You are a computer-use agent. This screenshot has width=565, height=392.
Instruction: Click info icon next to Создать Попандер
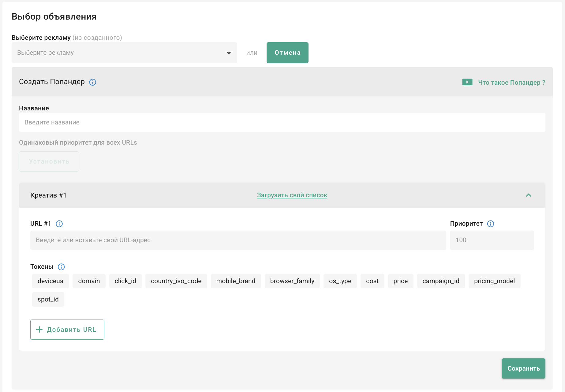pyautogui.click(x=92, y=82)
